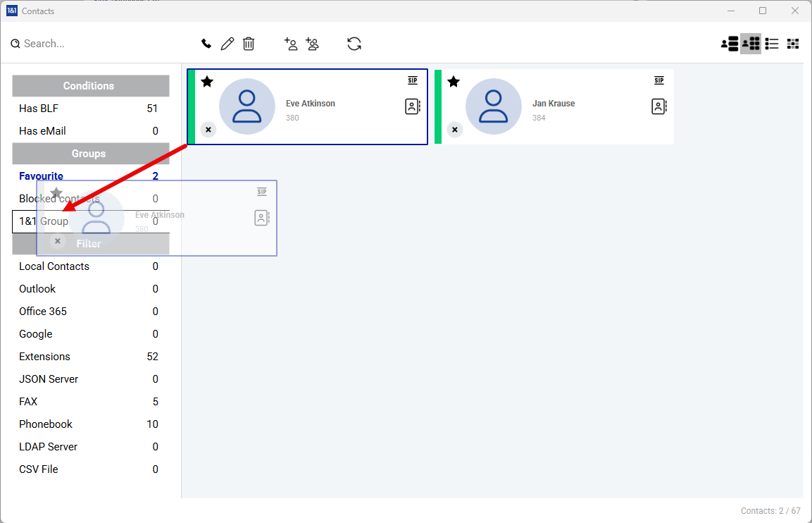Click the add new contact icon
812x523 pixels.
click(x=290, y=44)
